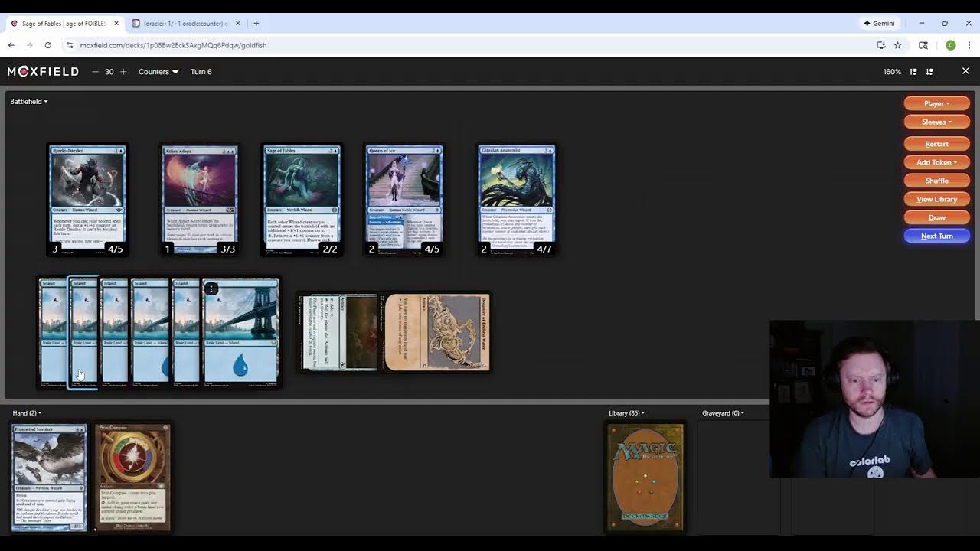Click the Shuffle button
Screen dimensions: 980x551
pyautogui.click(x=936, y=181)
